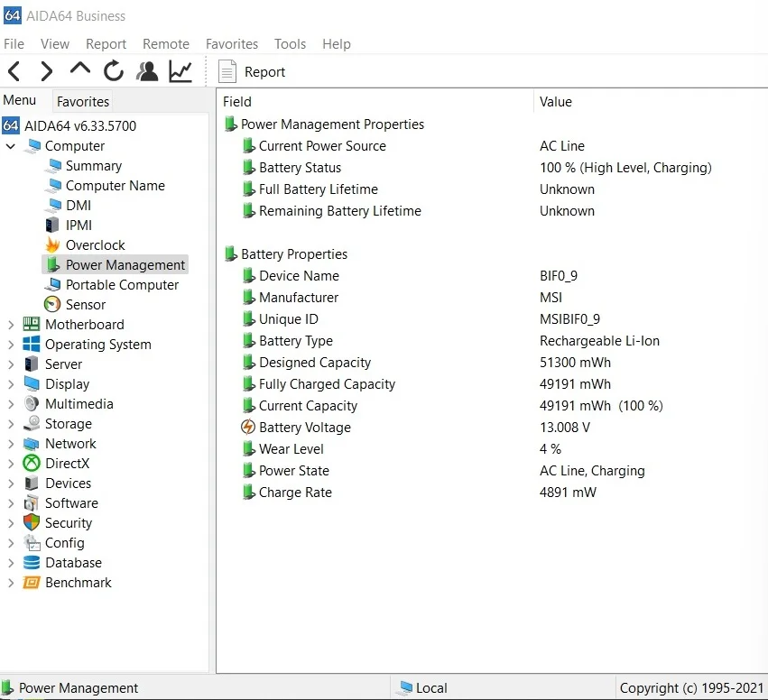
Task: Expand the Motherboard tree node
Action: (11, 325)
